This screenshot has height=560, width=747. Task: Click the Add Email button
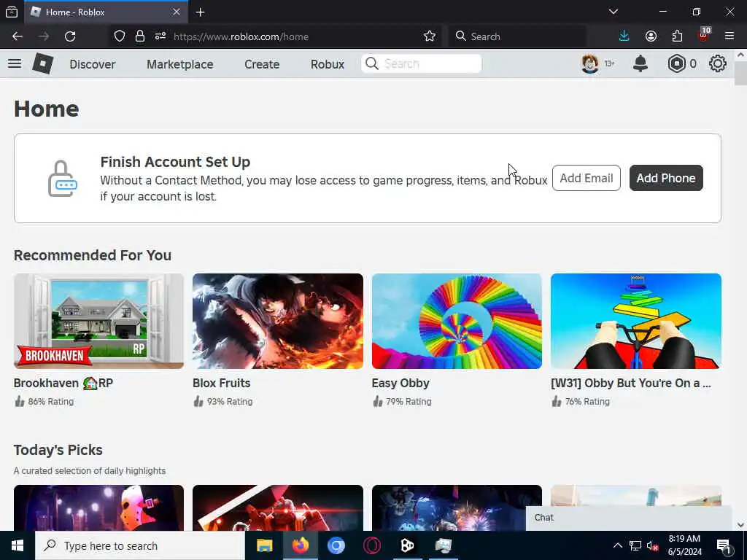coord(586,178)
